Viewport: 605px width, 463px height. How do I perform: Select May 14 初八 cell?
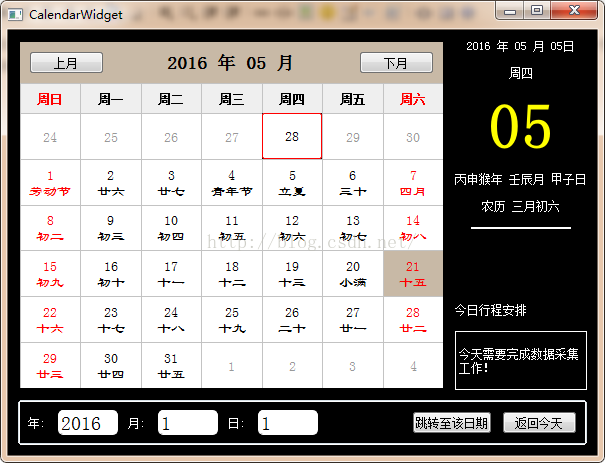[x=413, y=228]
